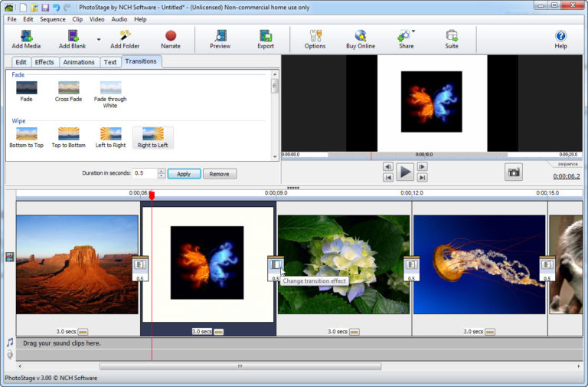Screen dimensions: 588x387
Task: Click the transition icon after the desert slide
Action: pos(139,264)
